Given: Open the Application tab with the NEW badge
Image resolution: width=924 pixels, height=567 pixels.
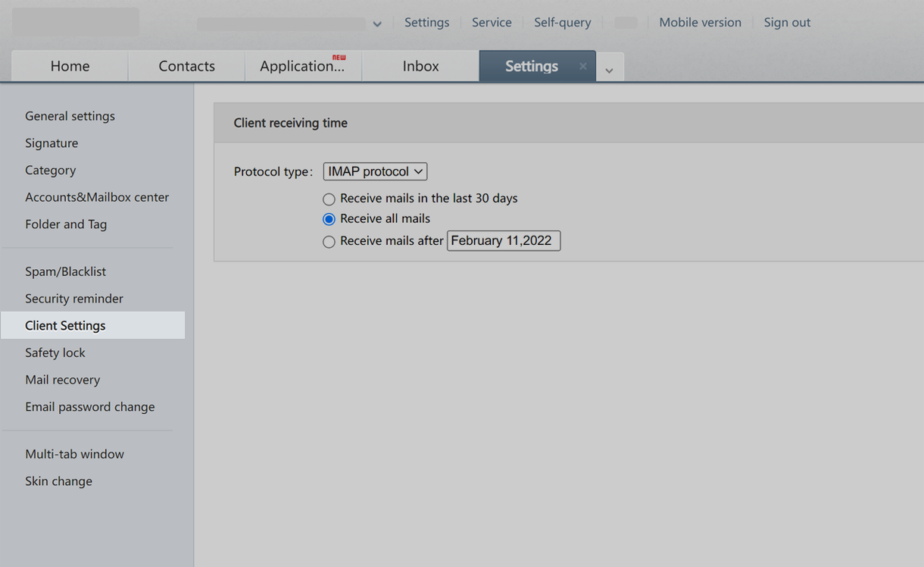Looking at the screenshot, I should [302, 66].
